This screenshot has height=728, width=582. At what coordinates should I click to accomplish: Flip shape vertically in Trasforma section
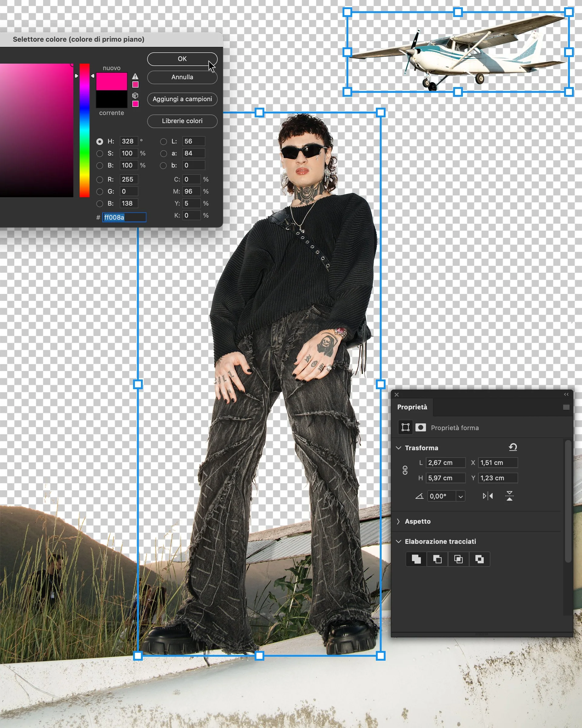[510, 496]
